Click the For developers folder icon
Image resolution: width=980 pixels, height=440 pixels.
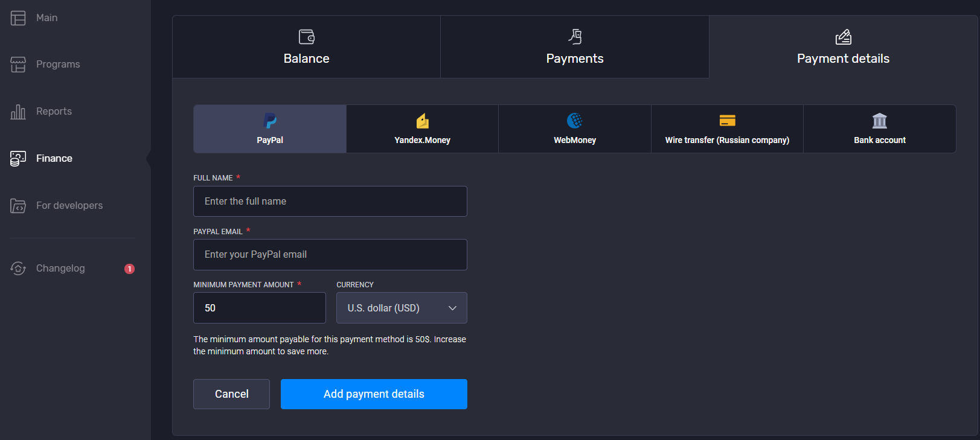click(18, 206)
